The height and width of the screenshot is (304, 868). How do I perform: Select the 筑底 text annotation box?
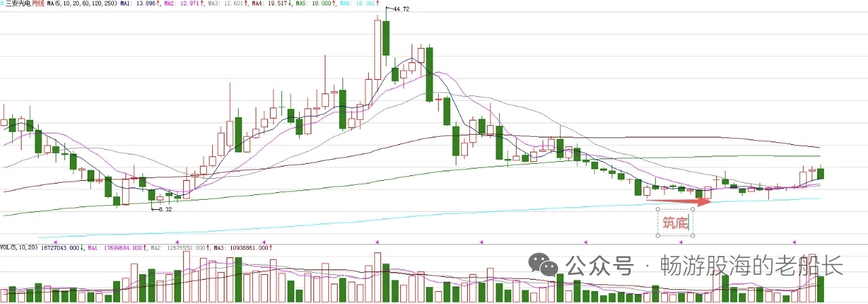(x=675, y=223)
